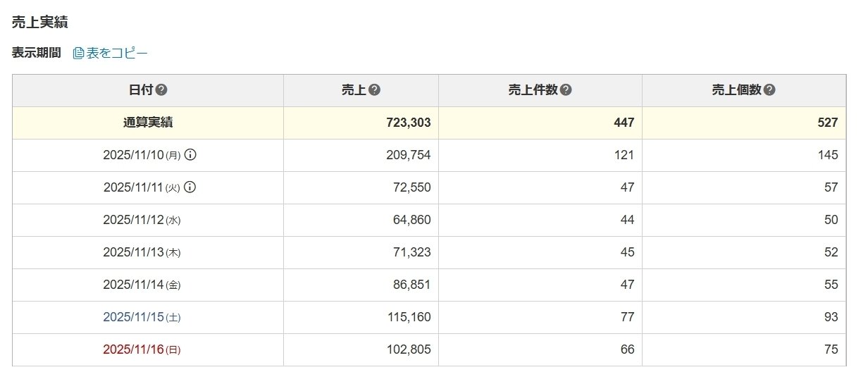The width and height of the screenshot is (868, 384).
Task: Click the help icon next to 日付
Action: (x=161, y=90)
